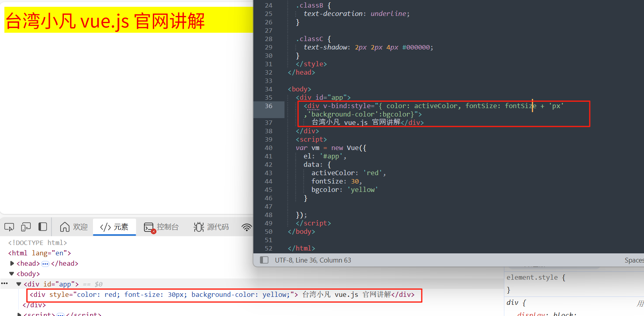Click the </body> closing tag in editor
The height and width of the screenshot is (316, 644).
(x=302, y=231)
